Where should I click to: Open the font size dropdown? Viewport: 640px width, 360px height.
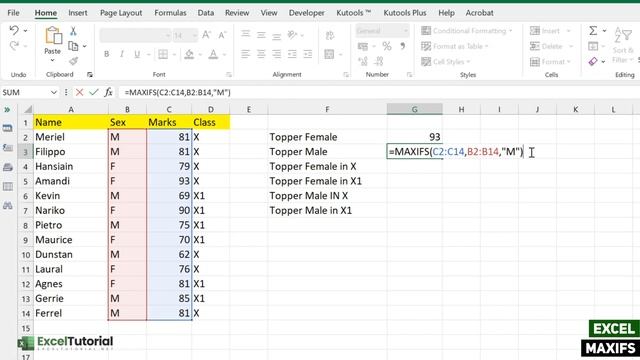[194, 36]
